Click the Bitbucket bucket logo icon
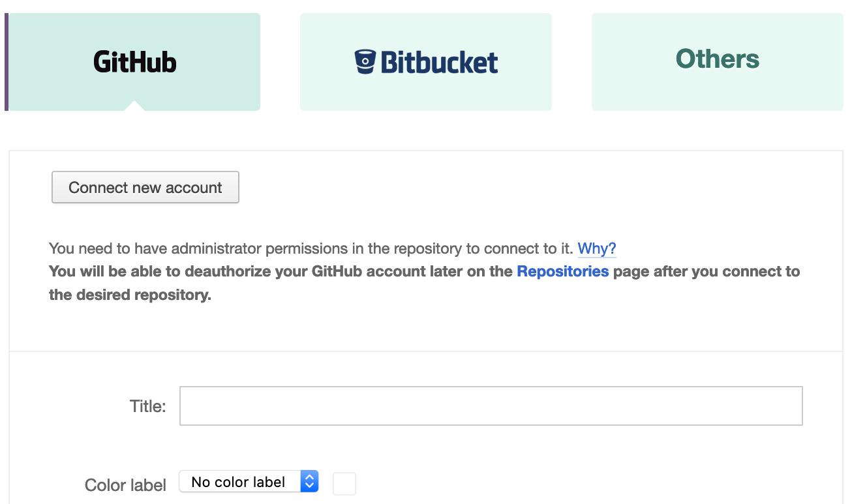Viewport: 852px width, 504px height. pyautogui.click(x=365, y=62)
